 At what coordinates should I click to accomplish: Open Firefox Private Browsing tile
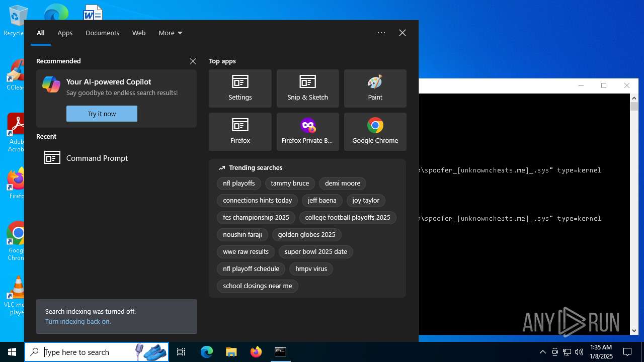pyautogui.click(x=307, y=132)
